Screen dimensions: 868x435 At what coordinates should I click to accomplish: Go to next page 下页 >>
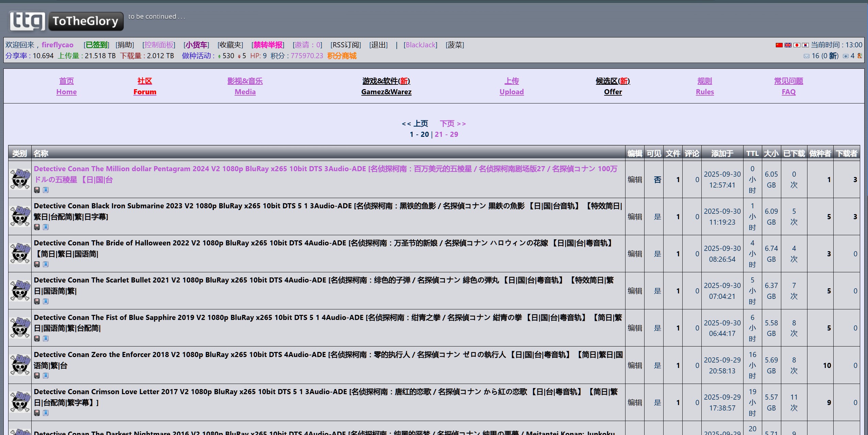point(452,124)
